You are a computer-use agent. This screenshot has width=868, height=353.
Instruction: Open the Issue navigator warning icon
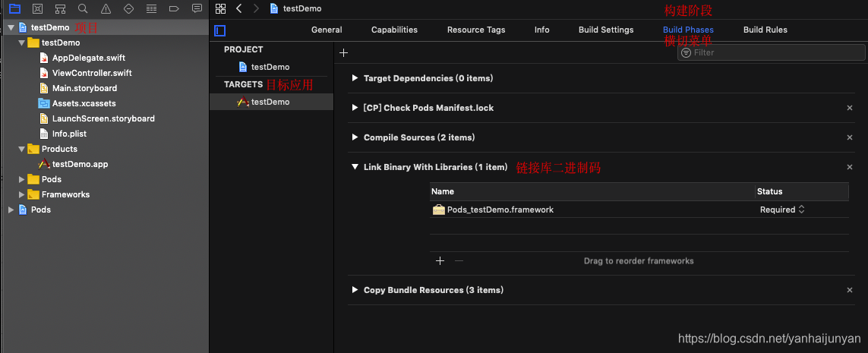click(x=106, y=8)
